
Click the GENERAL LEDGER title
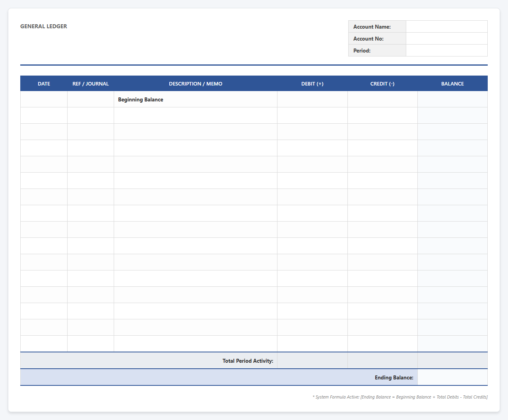(x=44, y=26)
